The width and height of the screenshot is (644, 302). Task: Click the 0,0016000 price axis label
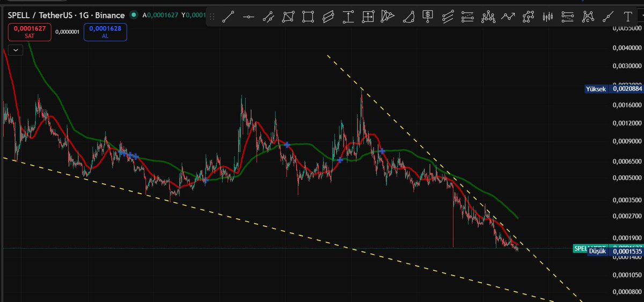tap(627, 105)
